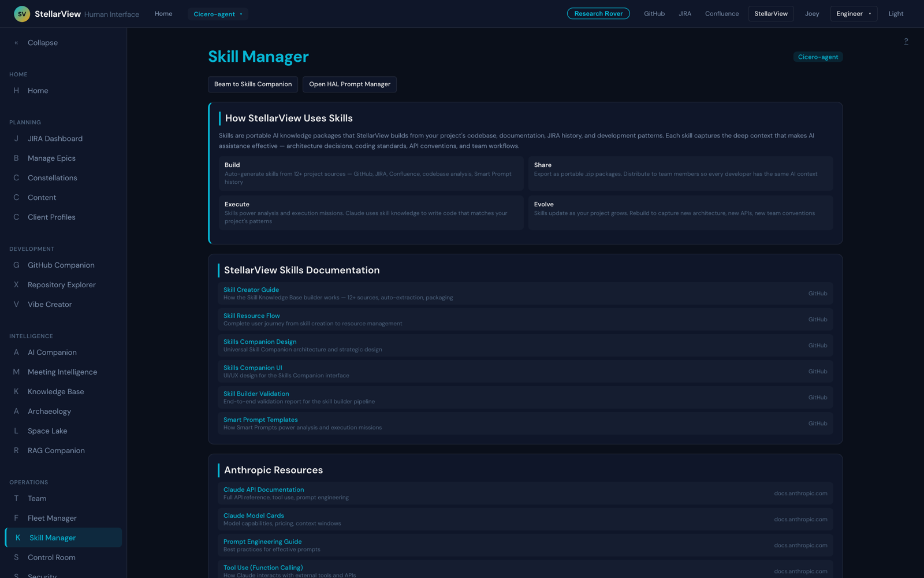Screen dimensions: 924x578
Task: Open the Cicero-agent project dropdown
Action: (218, 14)
